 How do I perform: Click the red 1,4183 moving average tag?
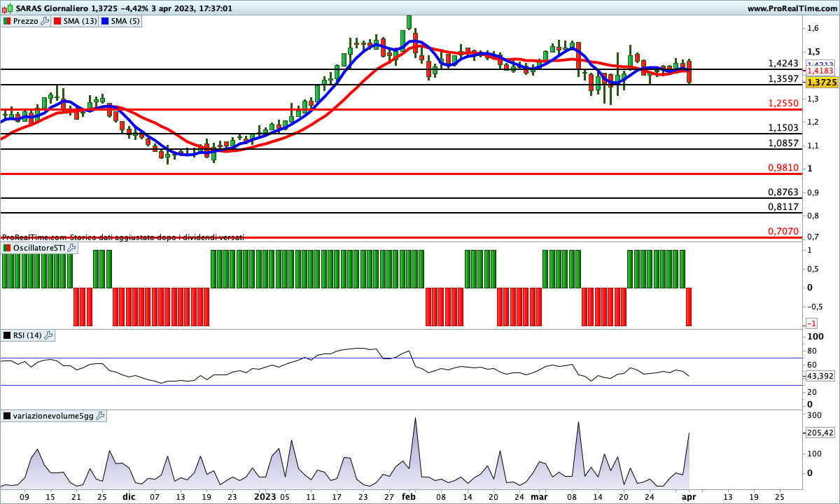pos(820,71)
